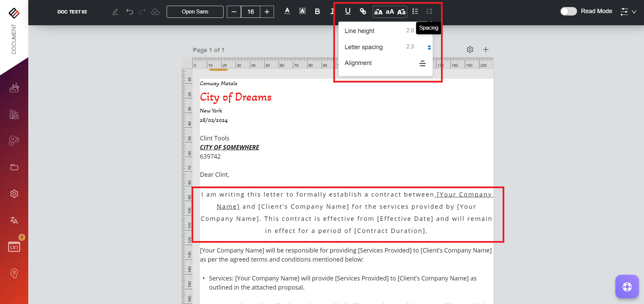Click the undo arrow in toolbar
The width and height of the screenshot is (644, 304).
coord(130,12)
